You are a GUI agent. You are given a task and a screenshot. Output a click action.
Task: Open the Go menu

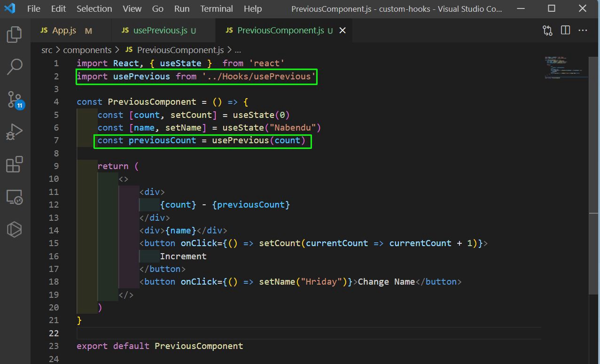pyautogui.click(x=158, y=8)
